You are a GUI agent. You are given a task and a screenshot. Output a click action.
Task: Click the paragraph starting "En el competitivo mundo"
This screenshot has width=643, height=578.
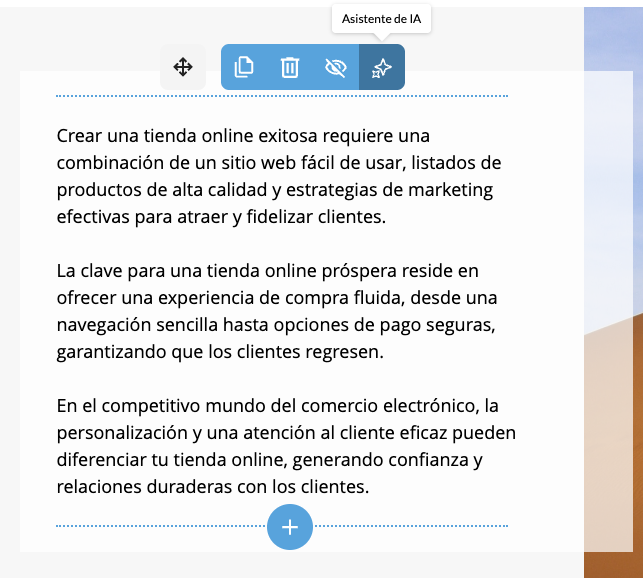click(x=284, y=447)
